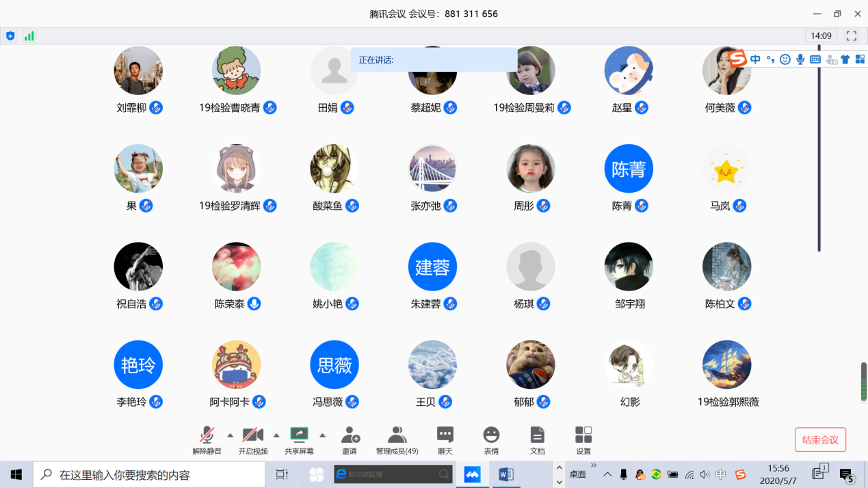
Task: Open the Documents (文档) panel
Action: point(538,440)
